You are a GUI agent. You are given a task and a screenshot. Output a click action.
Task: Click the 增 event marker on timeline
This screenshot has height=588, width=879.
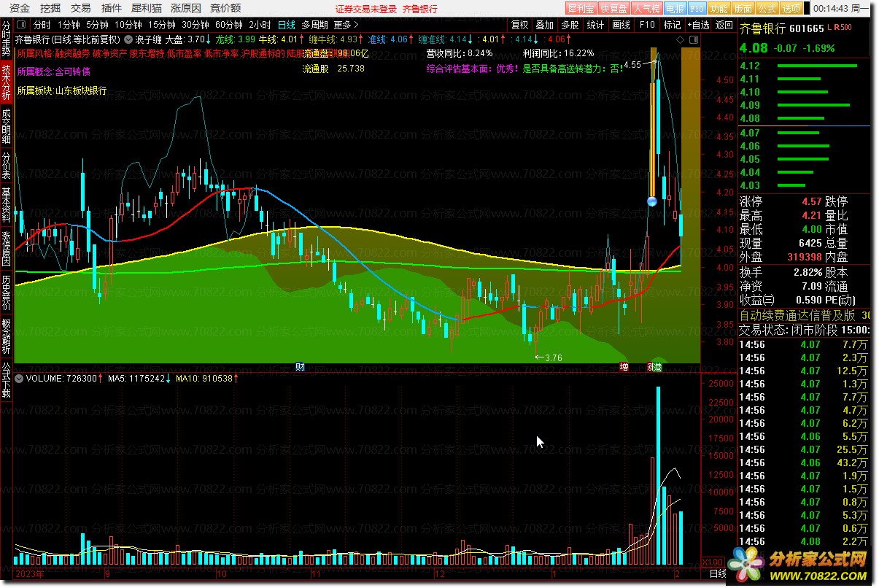pyautogui.click(x=624, y=366)
